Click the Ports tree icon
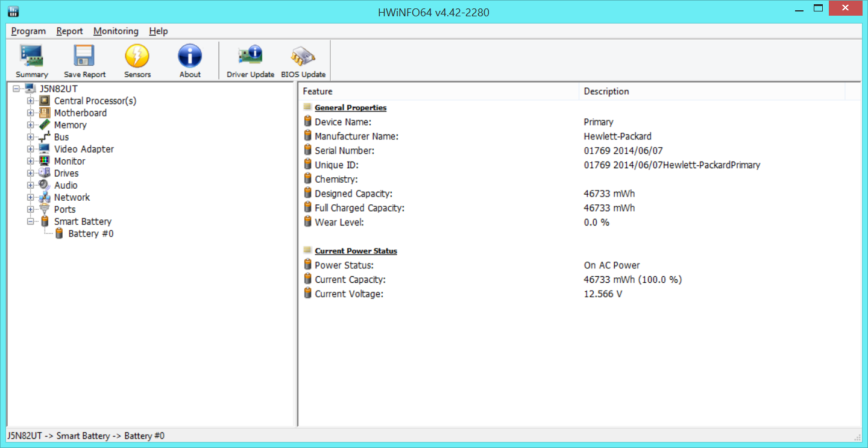This screenshot has height=448, width=868. pyautogui.click(x=45, y=209)
